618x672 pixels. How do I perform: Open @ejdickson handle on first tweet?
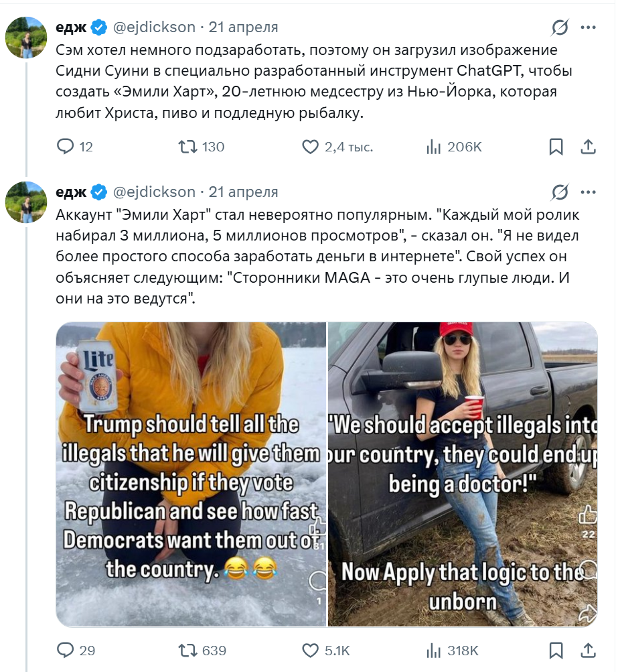pyautogui.click(x=154, y=27)
